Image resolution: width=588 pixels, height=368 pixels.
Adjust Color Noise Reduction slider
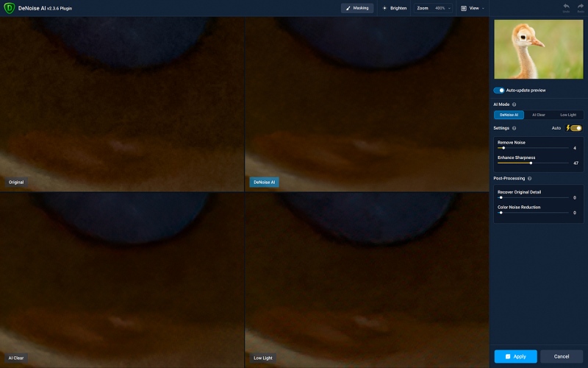pyautogui.click(x=533, y=213)
